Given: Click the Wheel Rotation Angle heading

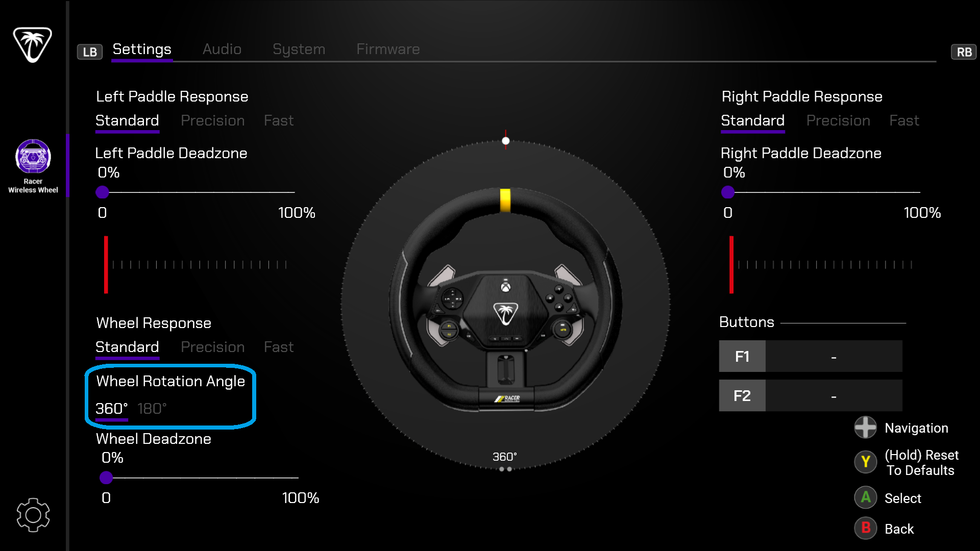Looking at the screenshot, I should pyautogui.click(x=170, y=381).
